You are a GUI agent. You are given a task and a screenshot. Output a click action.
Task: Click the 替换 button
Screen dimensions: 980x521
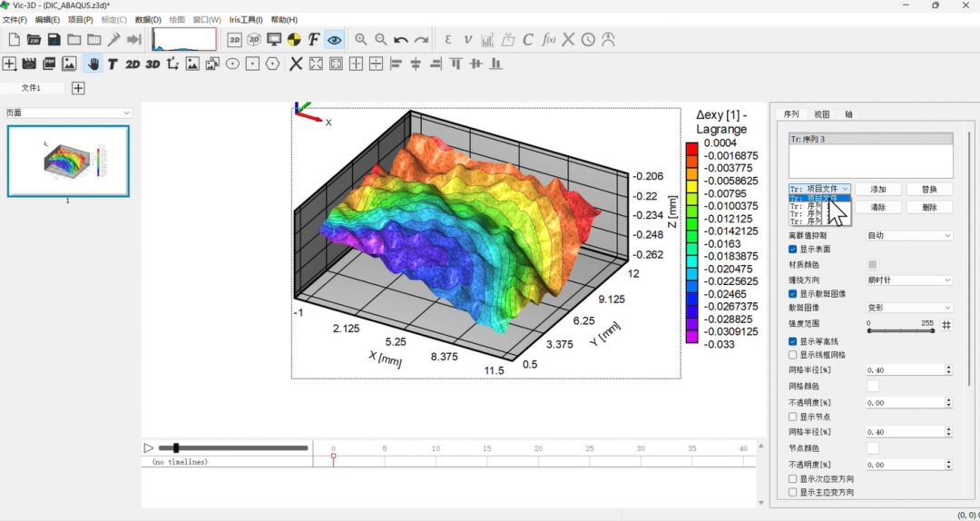coord(929,190)
